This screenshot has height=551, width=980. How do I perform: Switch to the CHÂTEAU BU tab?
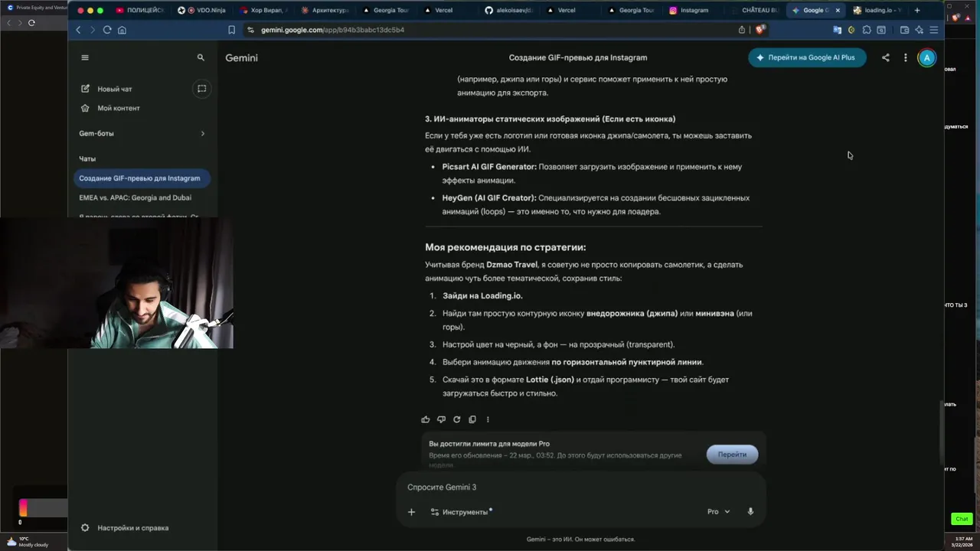pyautogui.click(x=754, y=11)
